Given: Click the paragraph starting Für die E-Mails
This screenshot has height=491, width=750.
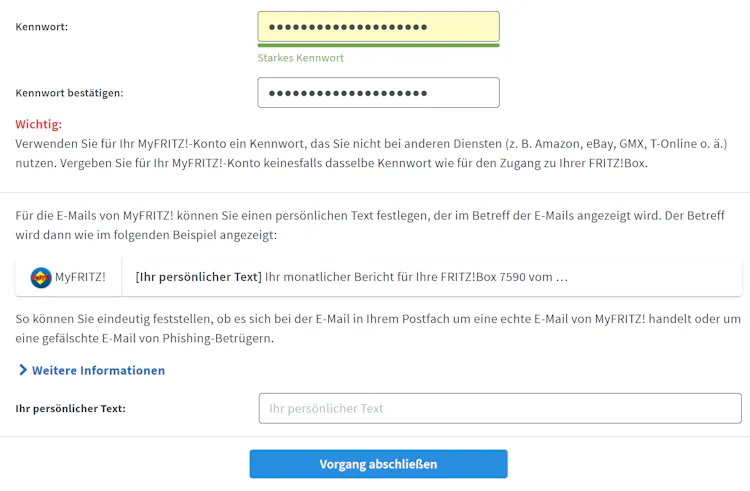Looking at the screenshot, I should pyautogui.click(x=370, y=225).
